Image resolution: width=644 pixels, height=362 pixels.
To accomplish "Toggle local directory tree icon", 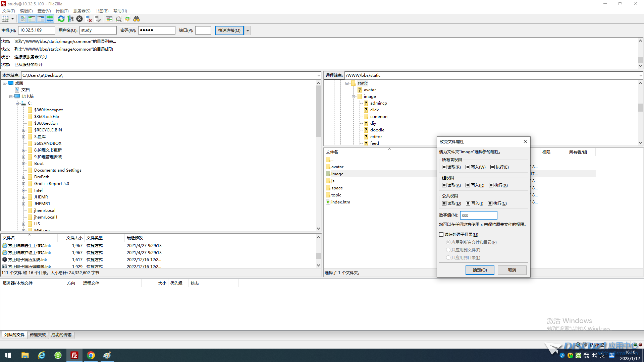I will pyautogui.click(x=32, y=19).
